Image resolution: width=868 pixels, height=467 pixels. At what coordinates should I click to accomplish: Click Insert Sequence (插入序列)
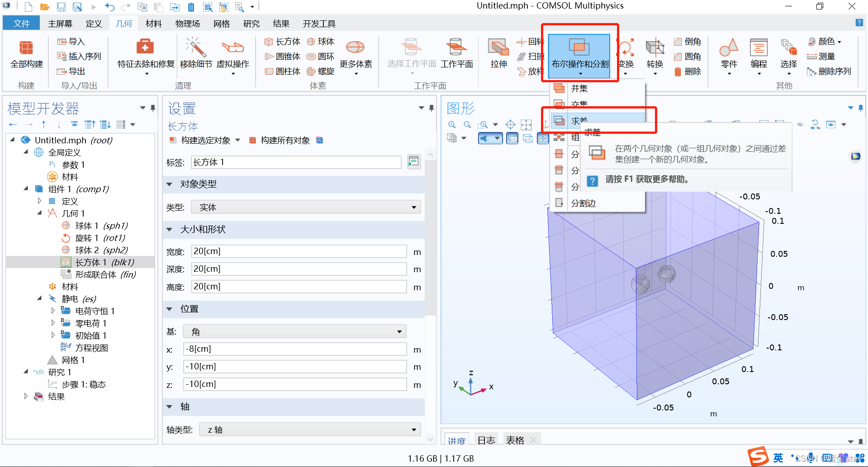point(79,57)
